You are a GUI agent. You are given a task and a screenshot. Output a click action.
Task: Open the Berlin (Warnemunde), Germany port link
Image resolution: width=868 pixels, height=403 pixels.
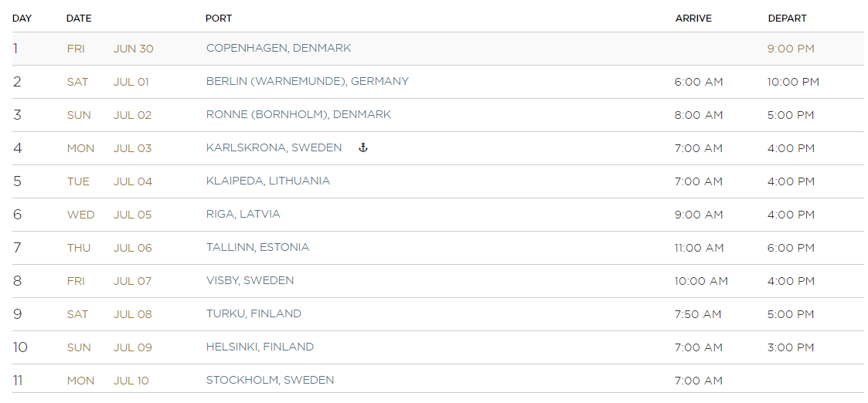click(307, 81)
